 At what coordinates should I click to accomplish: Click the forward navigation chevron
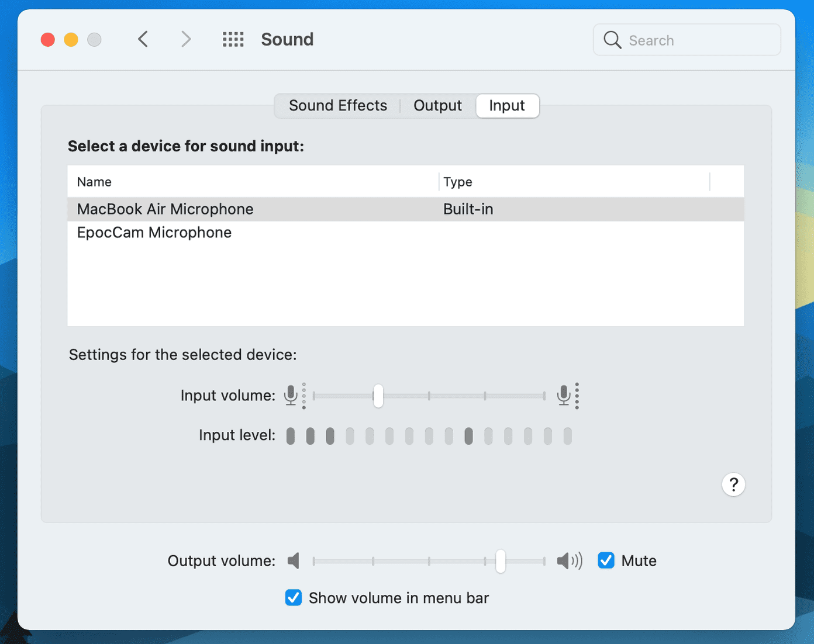186,39
